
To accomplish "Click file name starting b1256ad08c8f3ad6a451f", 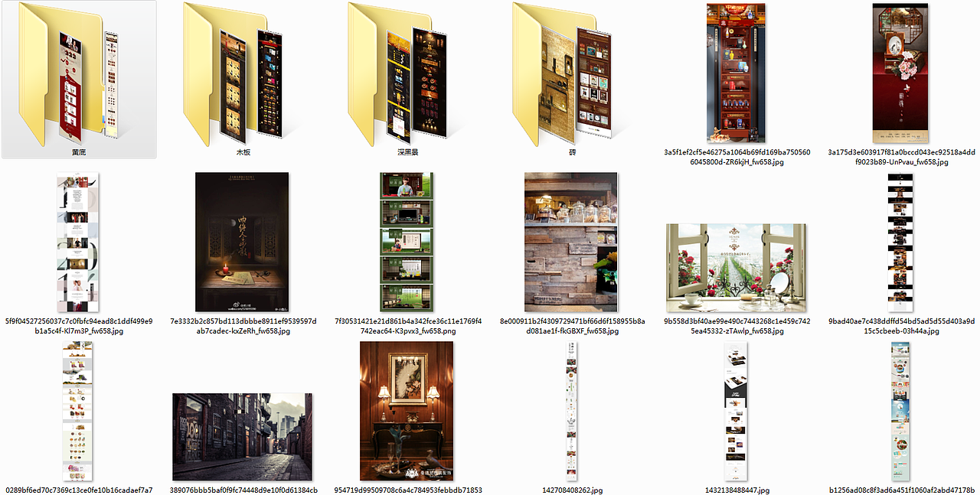I will pos(902,490).
